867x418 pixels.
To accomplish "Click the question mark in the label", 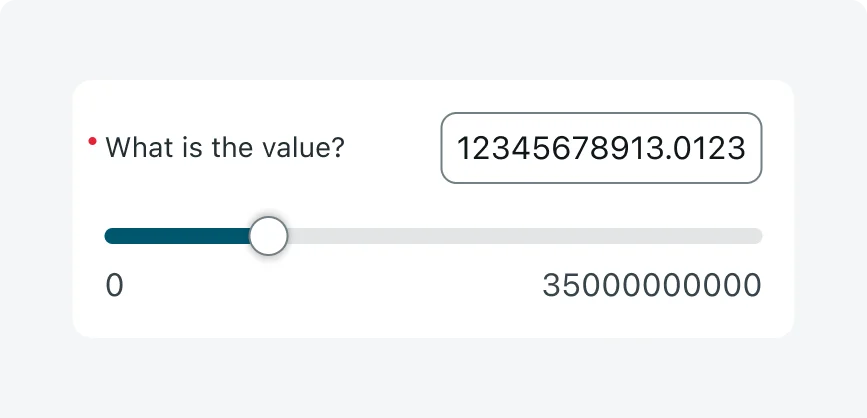I will [339, 148].
